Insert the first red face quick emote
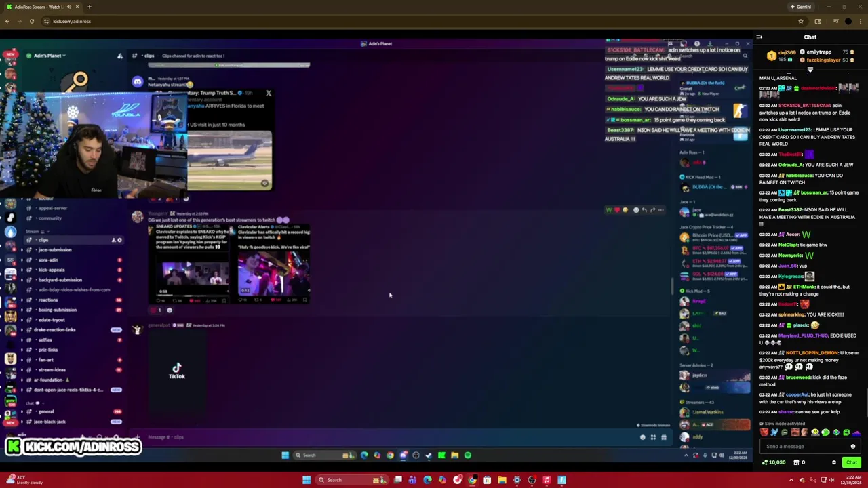 (764, 432)
